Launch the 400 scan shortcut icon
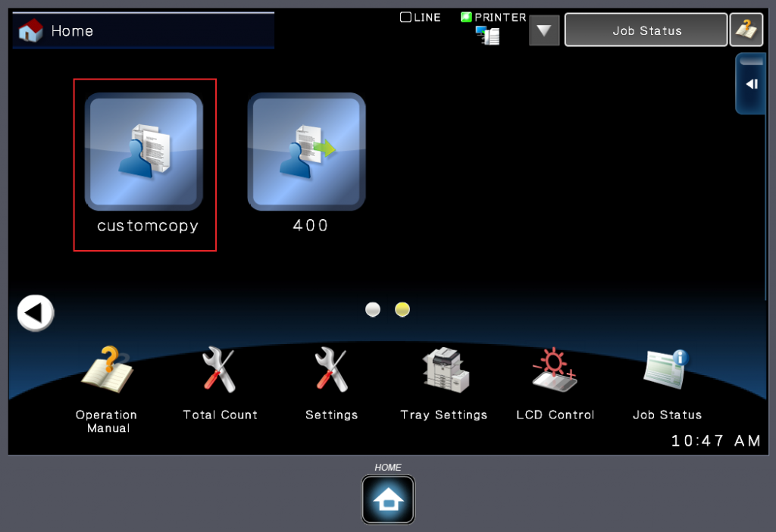This screenshot has width=776, height=532. [307, 152]
